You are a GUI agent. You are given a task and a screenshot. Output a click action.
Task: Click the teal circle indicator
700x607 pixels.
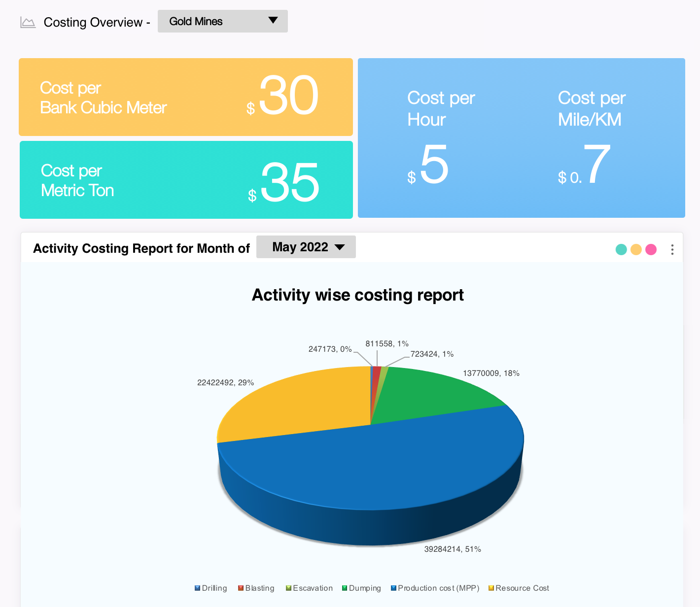[621, 250]
